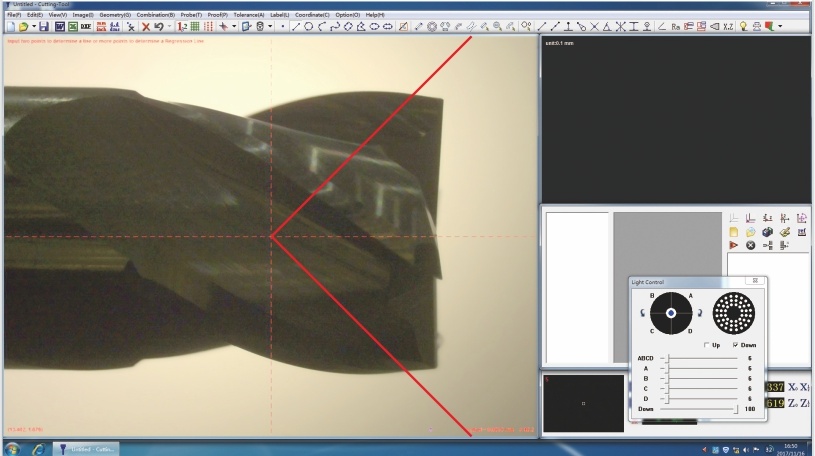The height and width of the screenshot is (456, 815).
Task: Open the dropdown arrow next to Undo
Action: coord(170,26)
